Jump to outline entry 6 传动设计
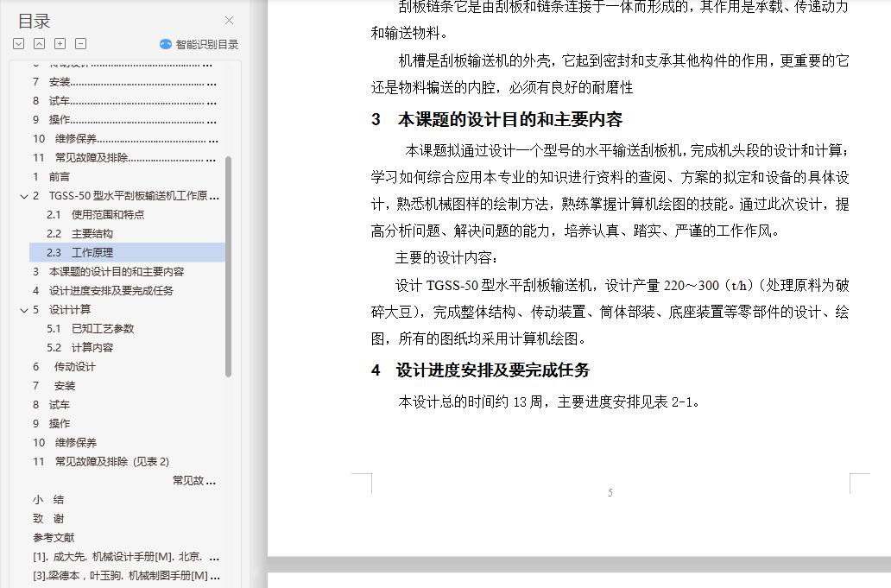Image resolution: width=891 pixels, height=588 pixels. (64, 366)
